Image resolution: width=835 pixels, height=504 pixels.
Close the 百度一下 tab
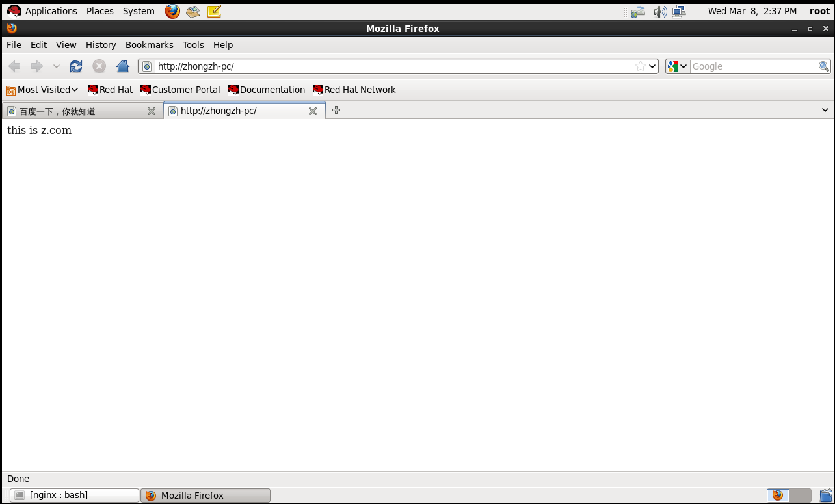(x=152, y=111)
